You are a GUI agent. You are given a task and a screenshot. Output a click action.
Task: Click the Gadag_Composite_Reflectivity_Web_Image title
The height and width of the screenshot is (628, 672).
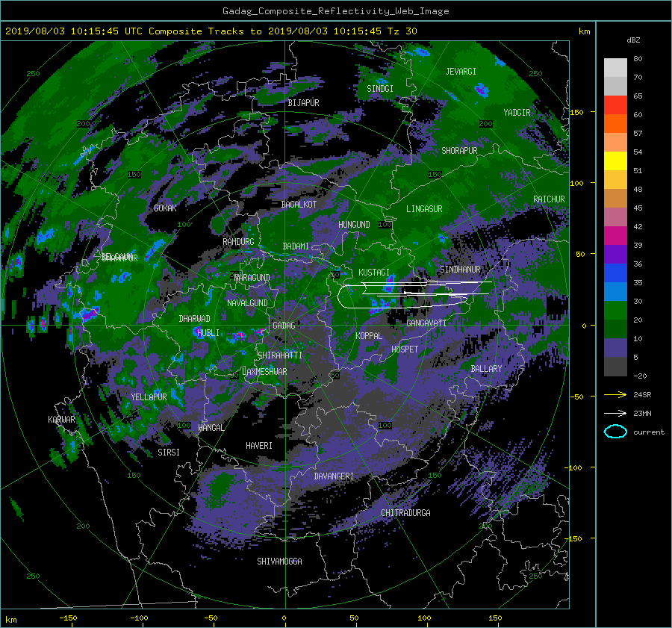coord(335,11)
